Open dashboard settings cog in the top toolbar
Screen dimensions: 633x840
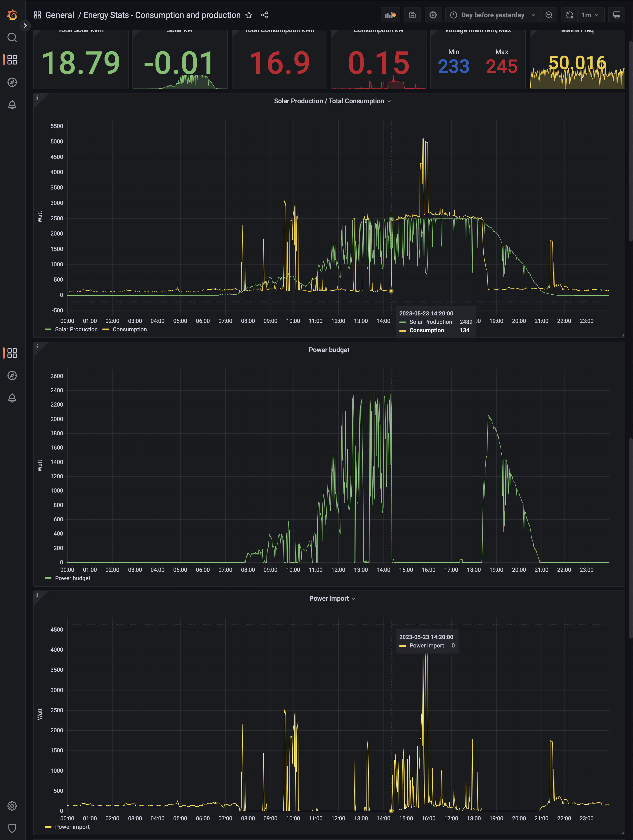[433, 15]
